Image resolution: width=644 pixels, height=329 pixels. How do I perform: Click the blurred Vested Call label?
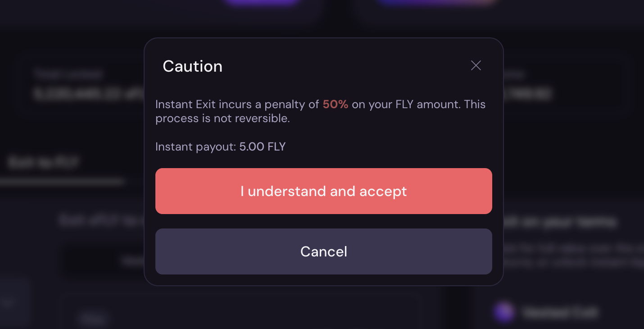click(560, 312)
